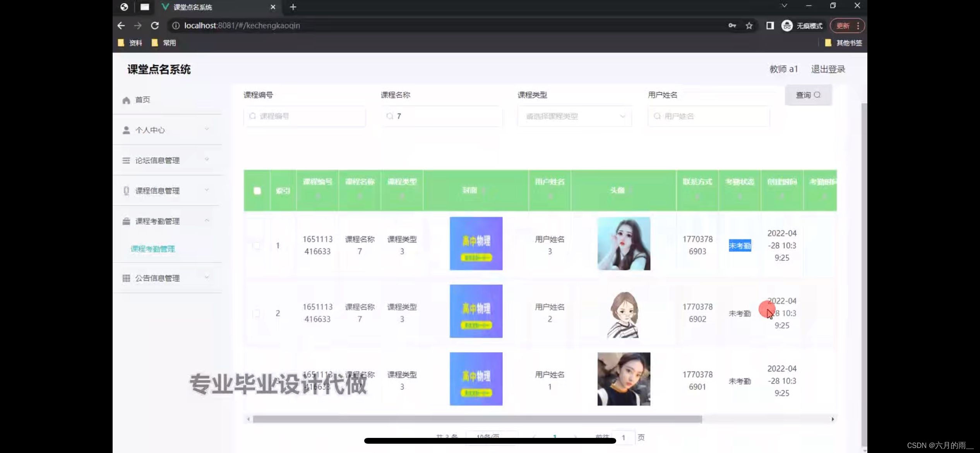The image size is (980, 453).
Task: Open the 资料 bookmark folder
Action: coord(130,43)
